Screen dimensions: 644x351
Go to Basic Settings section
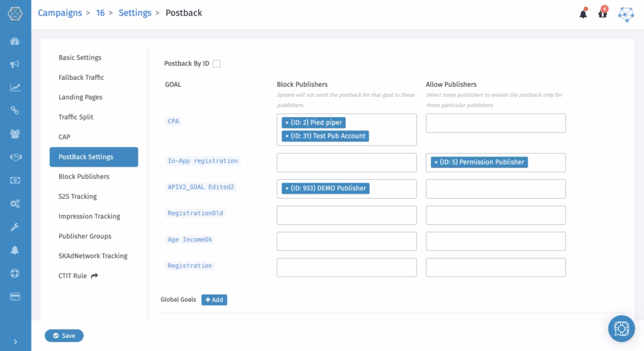click(x=80, y=57)
